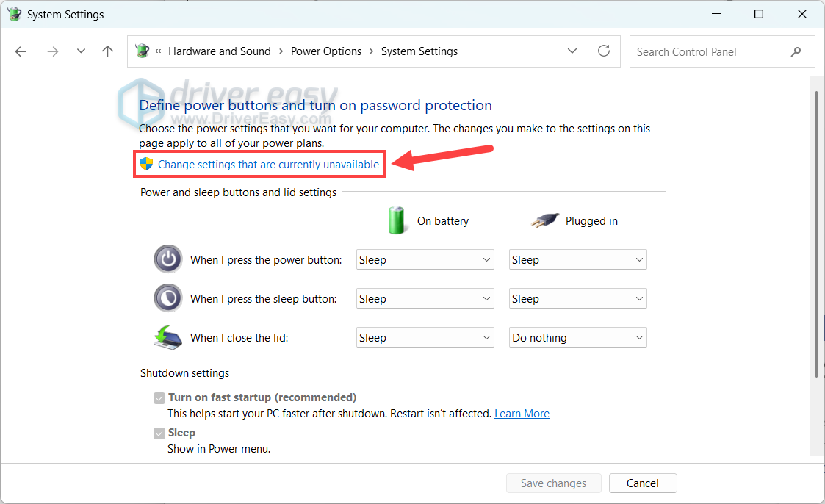Open close lid Plugged in Do nothing dropdown

coord(577,338)
